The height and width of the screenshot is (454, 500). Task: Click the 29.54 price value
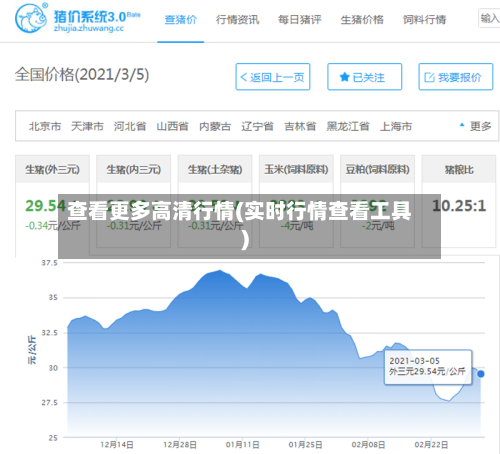click(45, 206)
